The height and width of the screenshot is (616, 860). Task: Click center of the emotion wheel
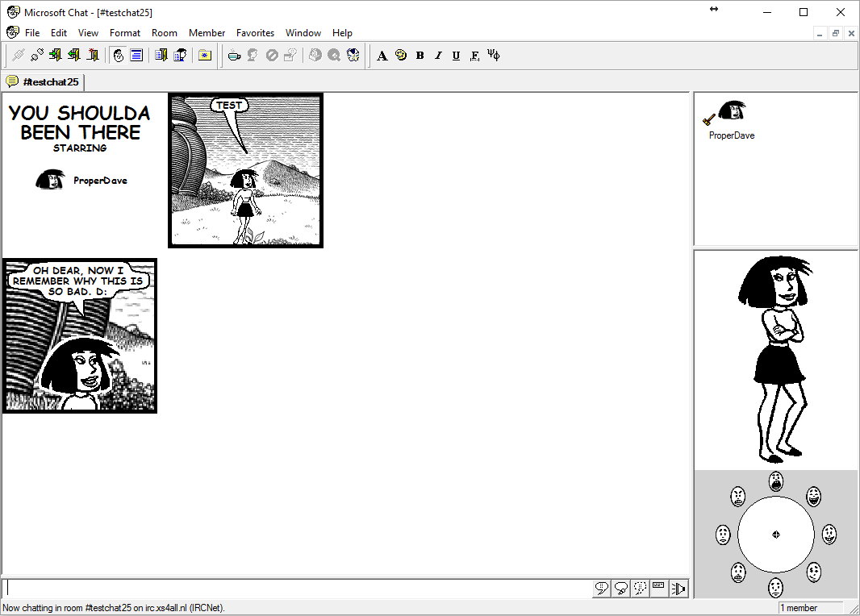[x=775, y=534]
